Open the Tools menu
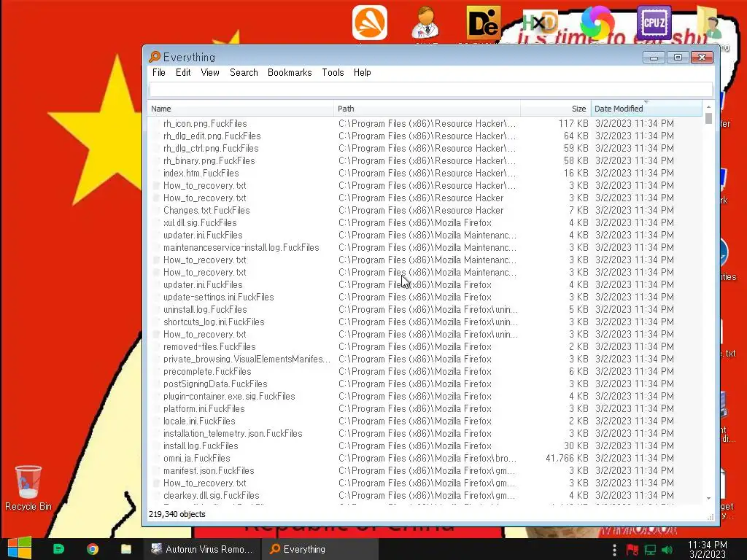The height and width of the screenshot is (560, 747). point(333,72)
